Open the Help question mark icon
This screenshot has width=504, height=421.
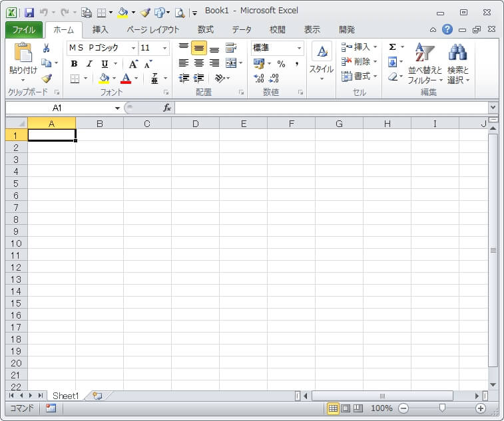(447, 29)
